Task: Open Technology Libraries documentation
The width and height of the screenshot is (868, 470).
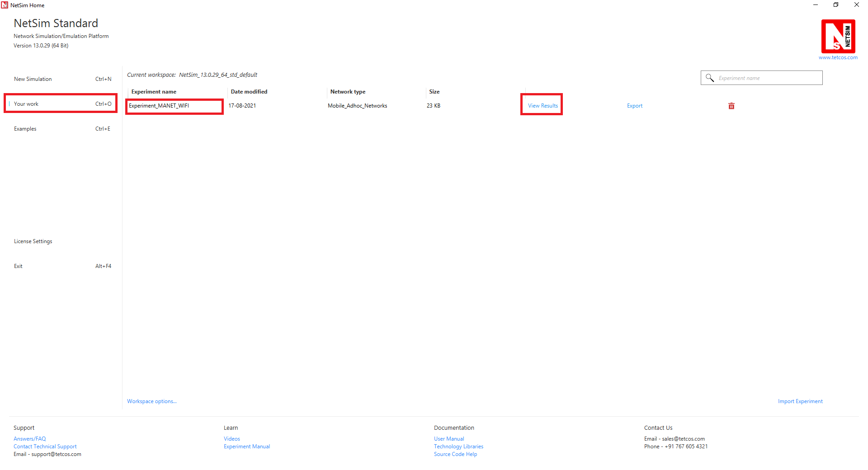Action: pos(458,446)
